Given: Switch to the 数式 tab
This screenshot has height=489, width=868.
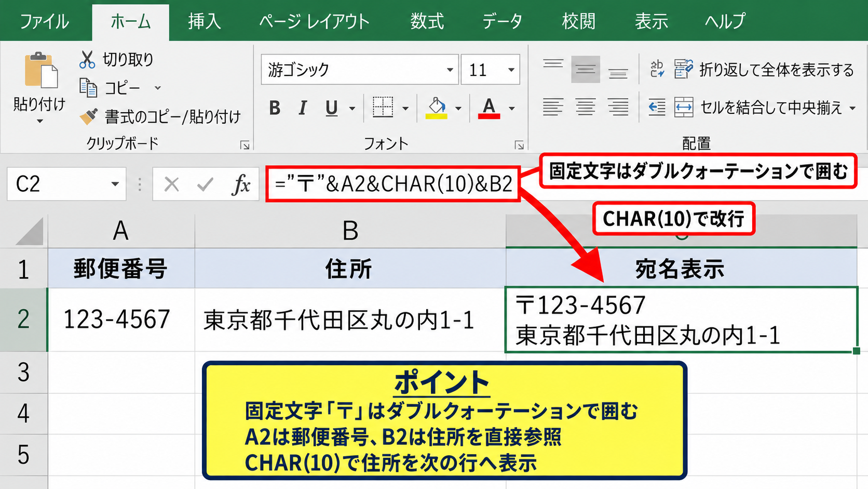Looking at the screenshot, I should point(427,21).
